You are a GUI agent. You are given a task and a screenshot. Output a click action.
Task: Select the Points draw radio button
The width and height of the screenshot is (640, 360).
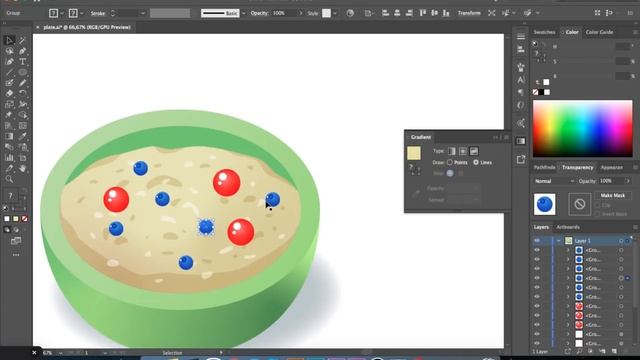449,162
